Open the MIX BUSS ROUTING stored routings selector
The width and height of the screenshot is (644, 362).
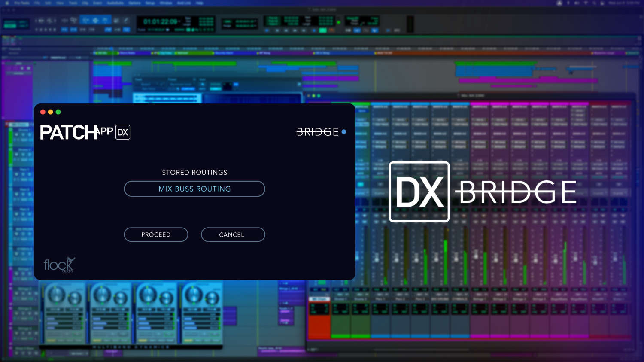tap(194, 189)
